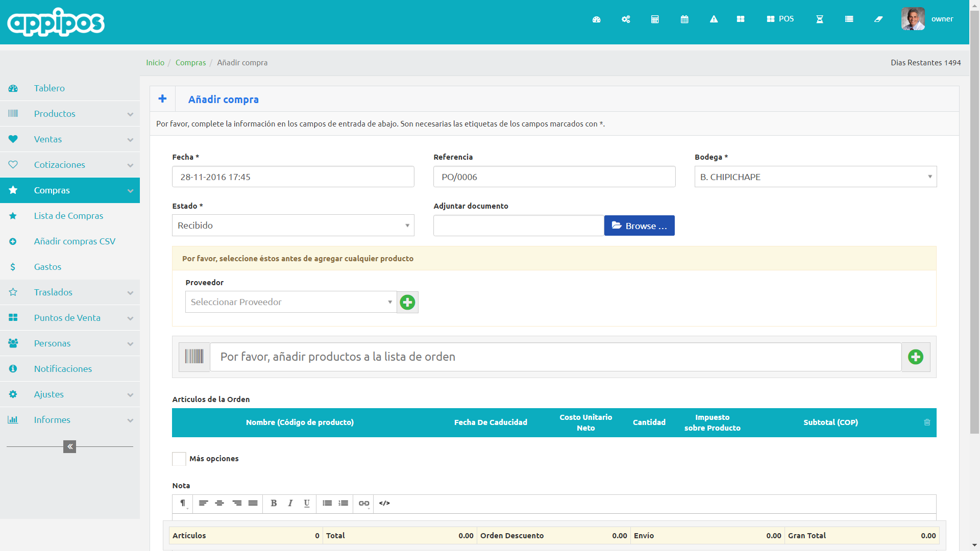The height and width of the screenshot is (551, 980).
Task: Open the Bodega warehouse dropdown
Action: (815, 177)
